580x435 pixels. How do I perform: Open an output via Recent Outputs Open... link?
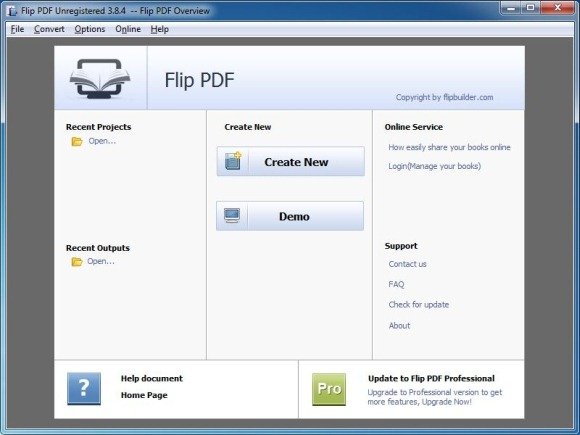click(x=101, y=261)
